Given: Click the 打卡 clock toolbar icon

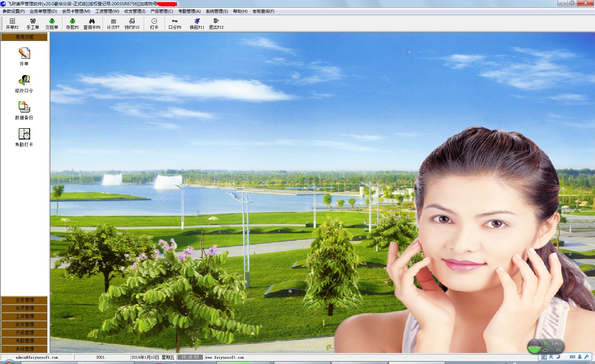Looking at the screenshot, I should tap(154, 24).
